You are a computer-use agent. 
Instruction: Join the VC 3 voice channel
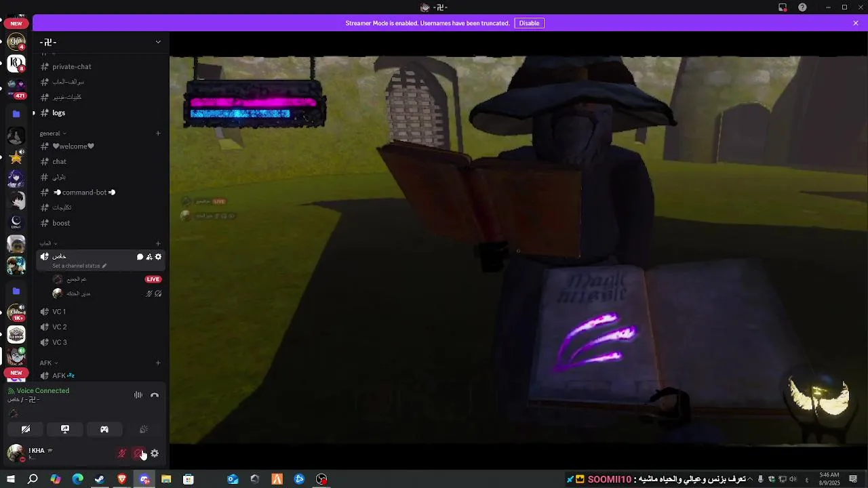pyautogui.click(x=102, y=342)
